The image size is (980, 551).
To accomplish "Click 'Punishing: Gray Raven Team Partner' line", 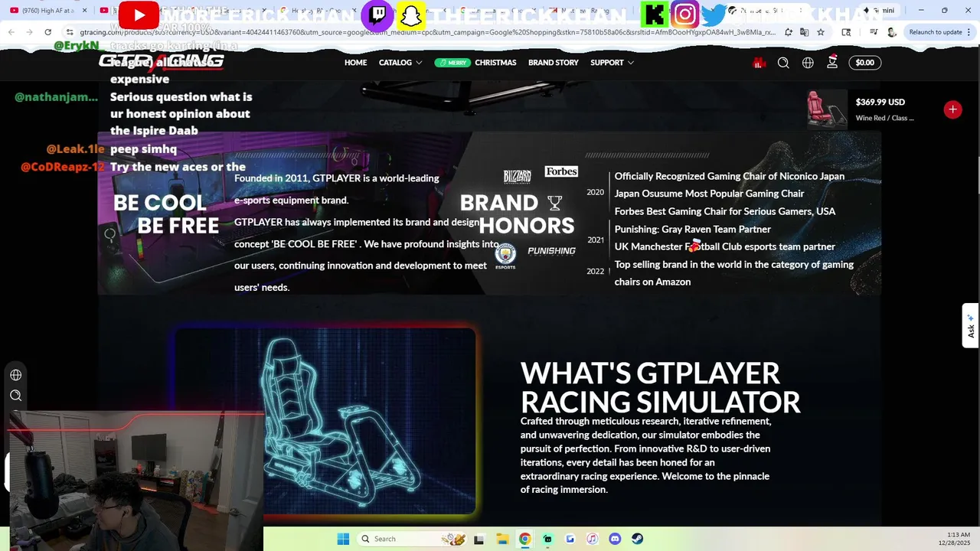I will point(693,229).
